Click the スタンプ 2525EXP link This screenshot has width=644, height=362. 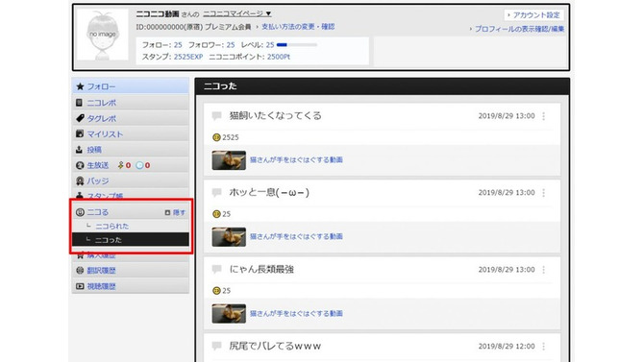[188, 57]
